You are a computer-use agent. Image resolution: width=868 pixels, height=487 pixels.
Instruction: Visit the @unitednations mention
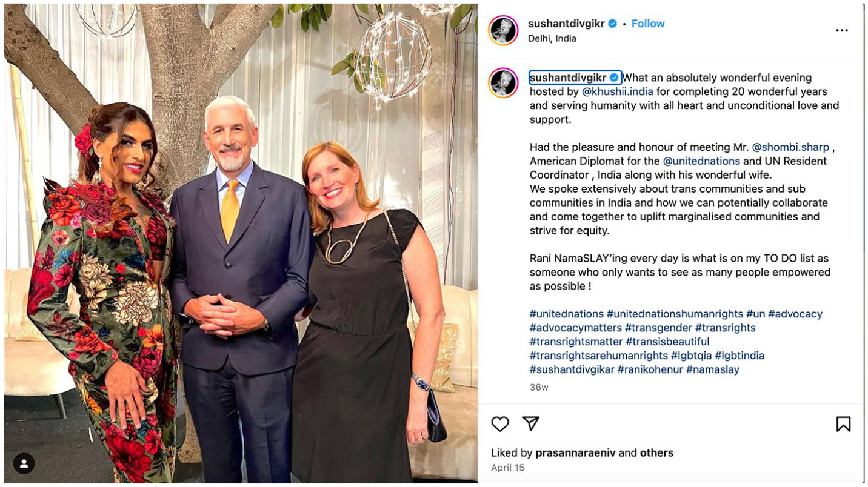(x=701, y=161)
